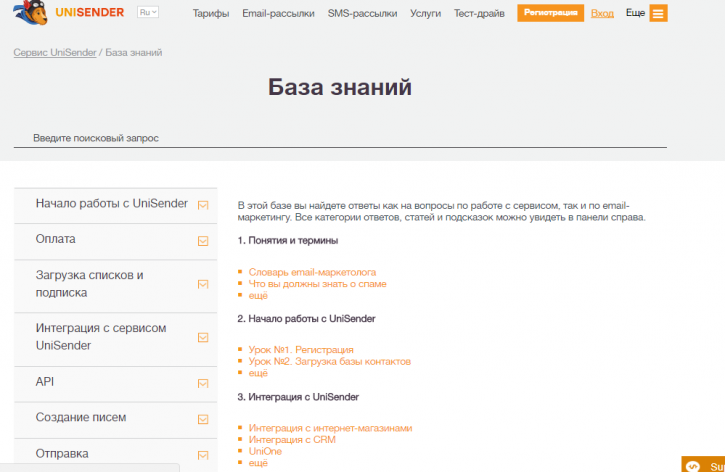725x472 pixels.
Task: Expand the Создание писем section arrow
Action: 203,419
